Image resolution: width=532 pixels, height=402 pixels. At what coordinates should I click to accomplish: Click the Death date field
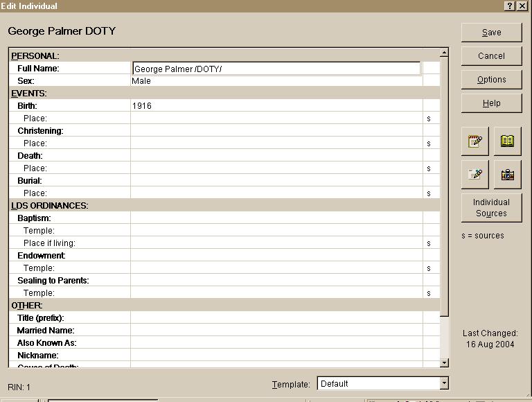pyautogui.click(x=276, y=155)
